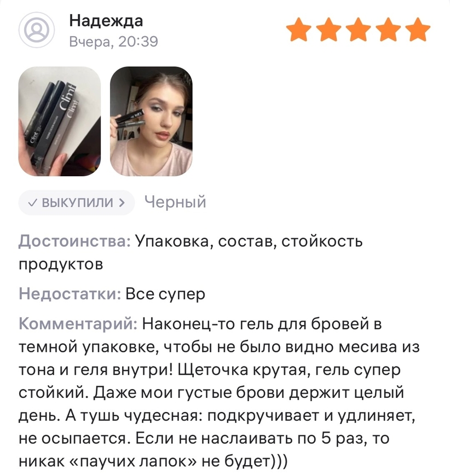
Task: Click the Недостатки section label
Action: pyautogui.click(x=70, y=294)
